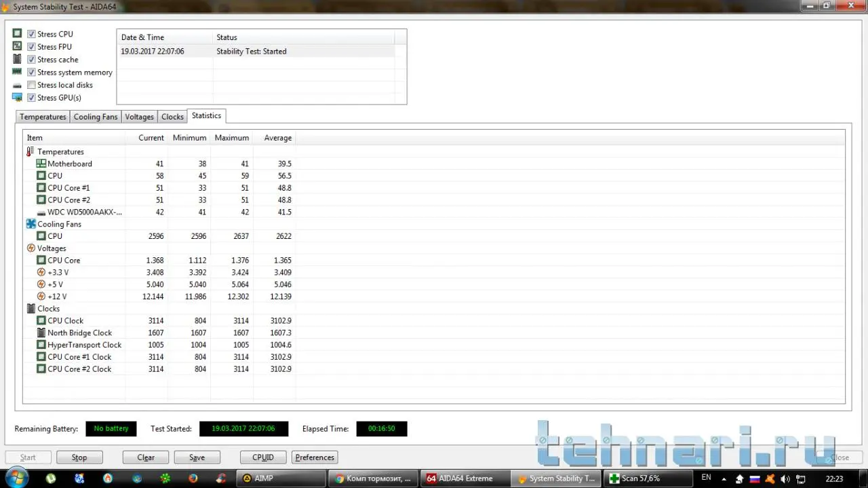Click the Clocks group icon
The image size is (868, 488).
pyautogui.click(x=31, y=309)
